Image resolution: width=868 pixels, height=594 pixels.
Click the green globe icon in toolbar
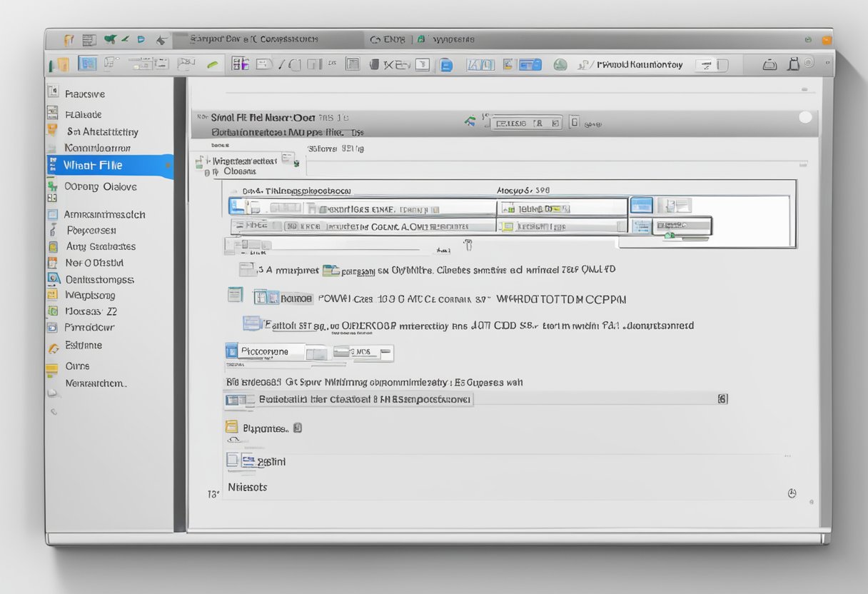[x=560, y=65]
